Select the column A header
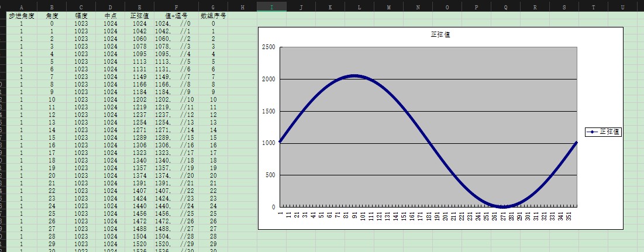 (x=22, y=7)
